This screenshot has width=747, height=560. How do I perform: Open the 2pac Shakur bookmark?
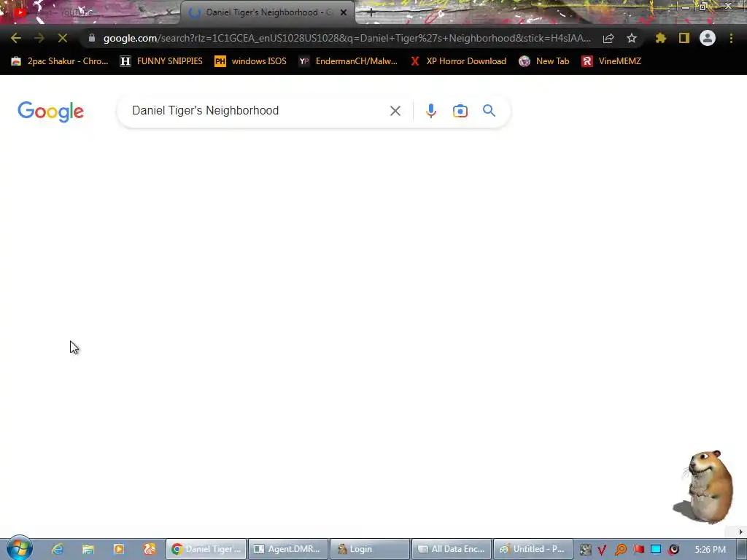click(x=60, y=61)
